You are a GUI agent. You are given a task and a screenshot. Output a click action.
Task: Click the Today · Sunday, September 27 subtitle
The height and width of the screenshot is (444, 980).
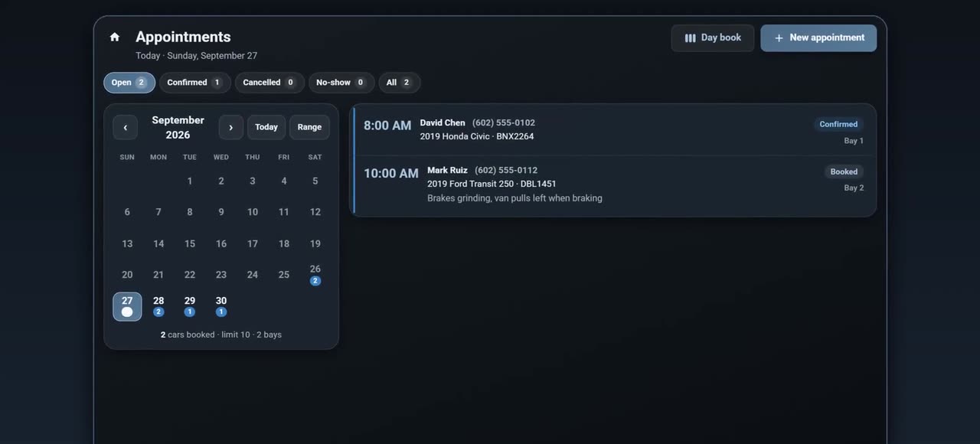tap(197, 56)
